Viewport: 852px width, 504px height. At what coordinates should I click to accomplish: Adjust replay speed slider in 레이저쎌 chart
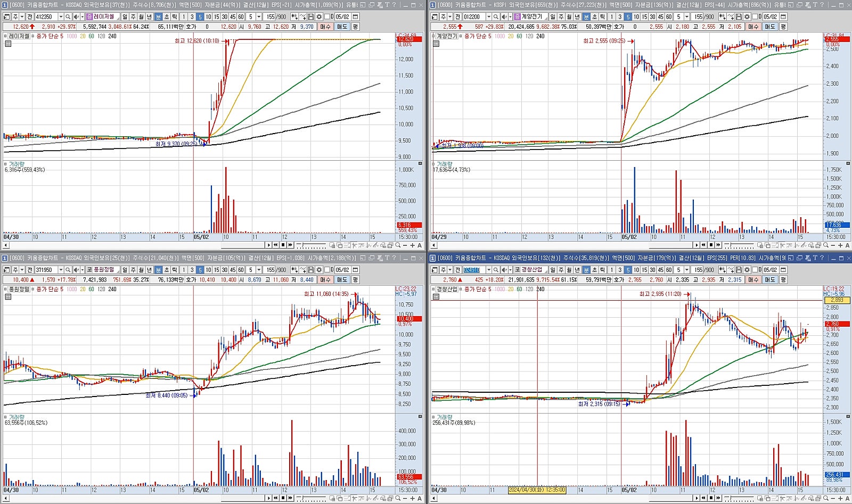pos(311,245)
